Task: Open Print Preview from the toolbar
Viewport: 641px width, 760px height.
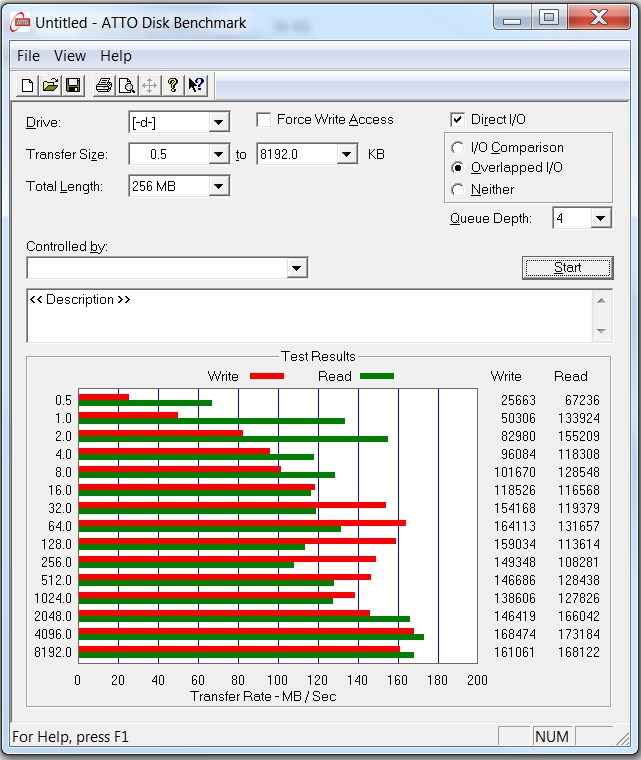Action: 126,86
